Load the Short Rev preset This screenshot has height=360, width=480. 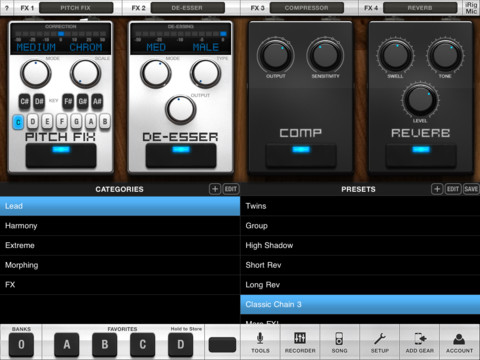point(360,265)
